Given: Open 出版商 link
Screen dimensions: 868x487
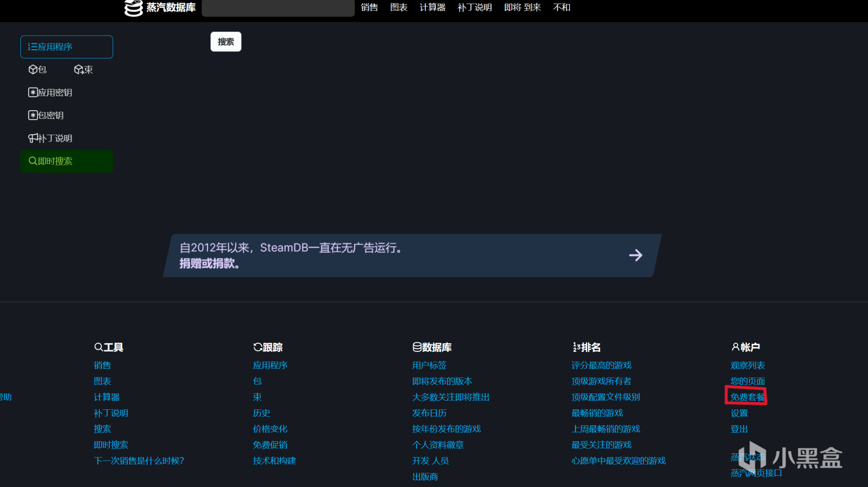Looking at the screenshot, I should pos(425,477).
